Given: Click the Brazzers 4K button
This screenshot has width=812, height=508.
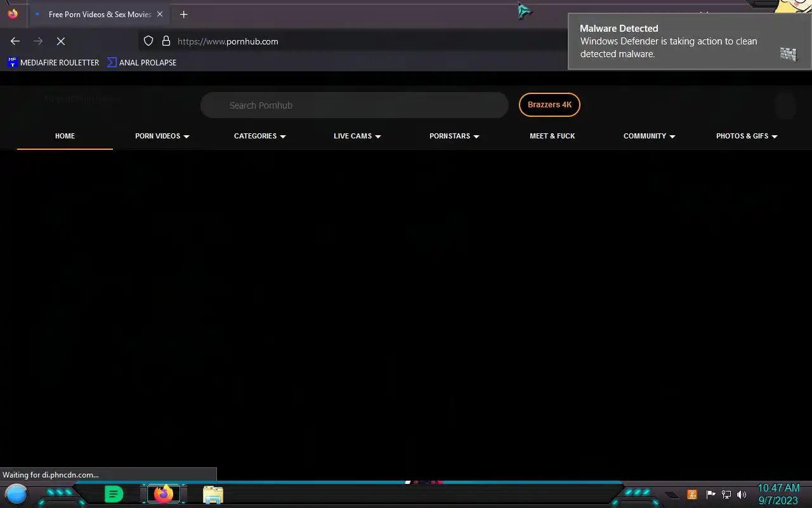Looking at the screenshot, I should point(549,105).
